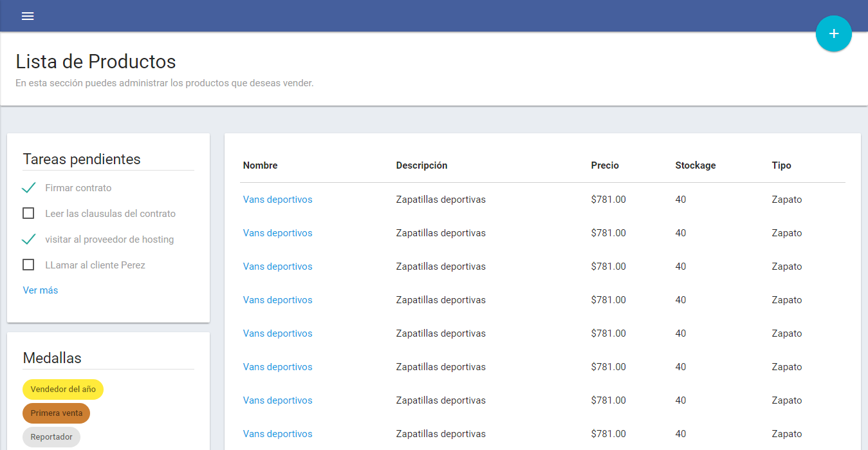Open the Ver más link
Viewport: 868px width, 450px height.
pyautogui.click(x=41, y=290)
